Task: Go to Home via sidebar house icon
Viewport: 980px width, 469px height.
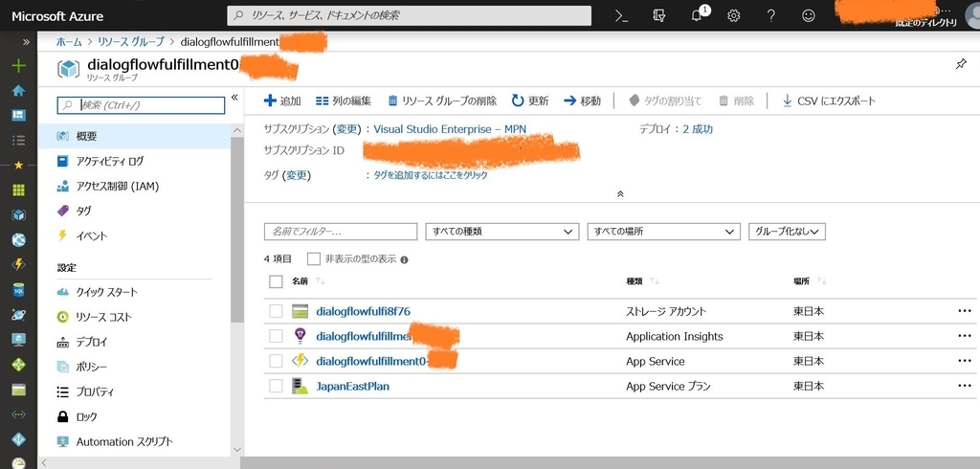Action: (x=19, y=90)
